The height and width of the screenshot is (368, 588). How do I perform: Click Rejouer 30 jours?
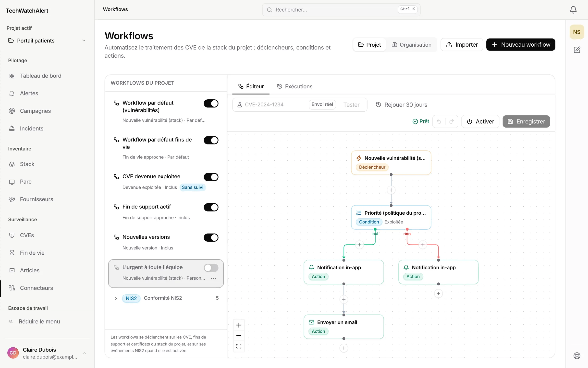coord(402,105)
